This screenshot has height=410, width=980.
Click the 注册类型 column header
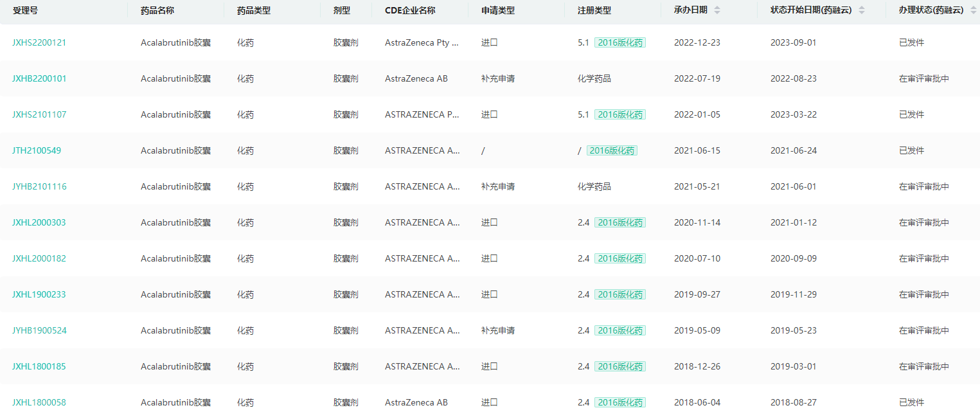click(x=594, y=10)
